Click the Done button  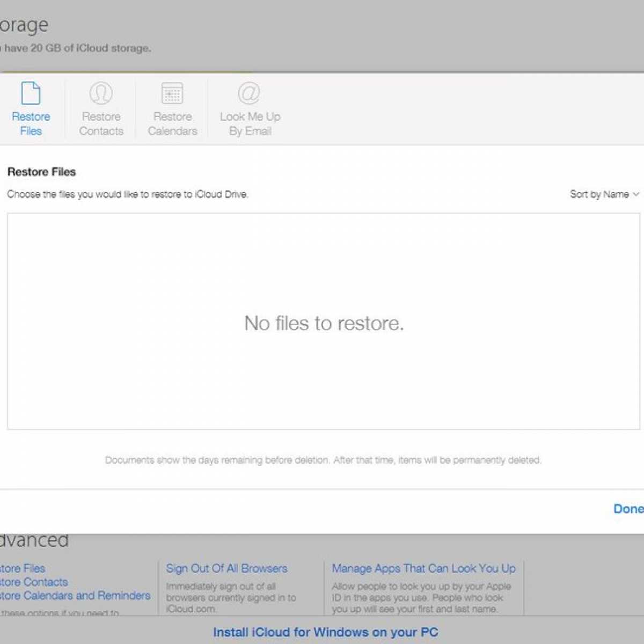628,509
